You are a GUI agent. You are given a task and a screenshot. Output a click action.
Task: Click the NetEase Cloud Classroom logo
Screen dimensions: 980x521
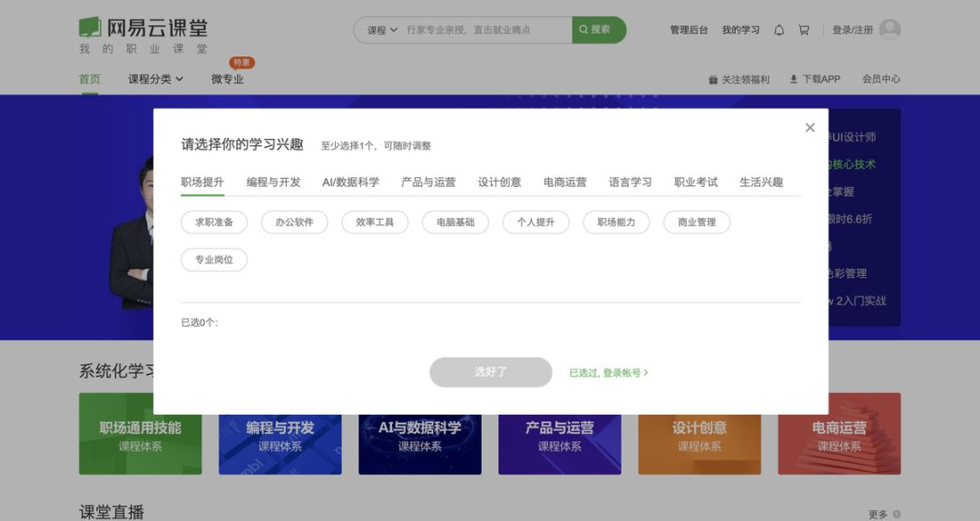[143, 35]
